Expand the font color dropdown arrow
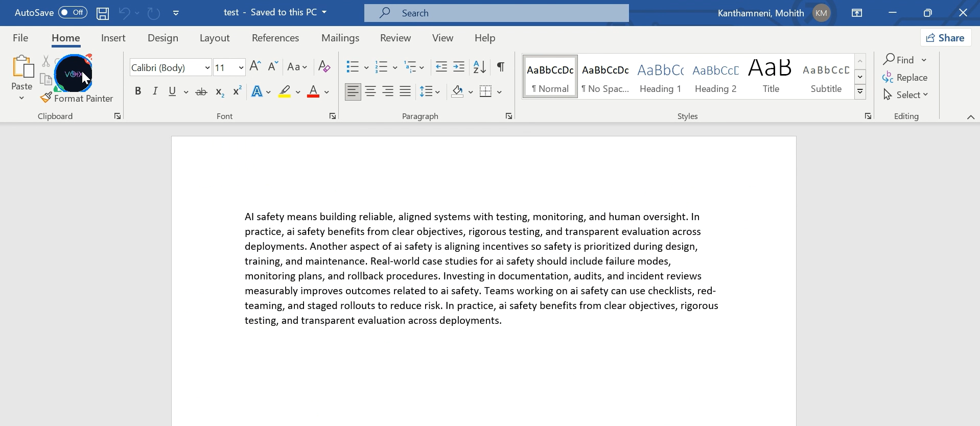 tap(326, 92)
